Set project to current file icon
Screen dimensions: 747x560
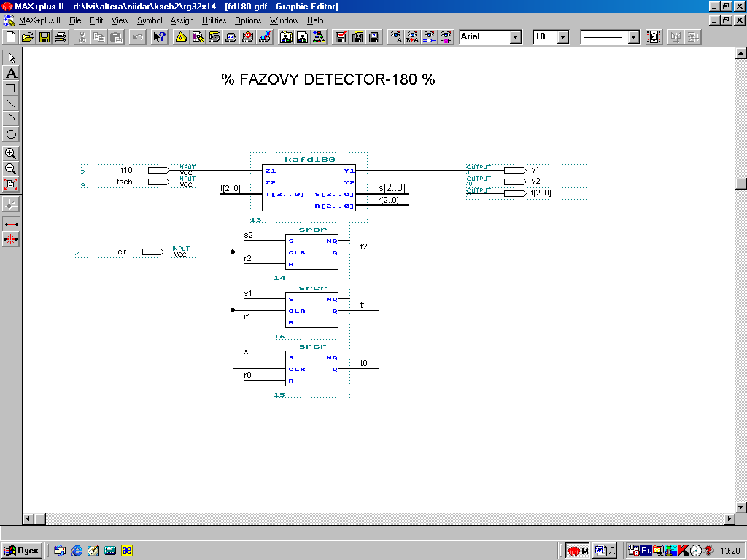(x=303, y=36)
